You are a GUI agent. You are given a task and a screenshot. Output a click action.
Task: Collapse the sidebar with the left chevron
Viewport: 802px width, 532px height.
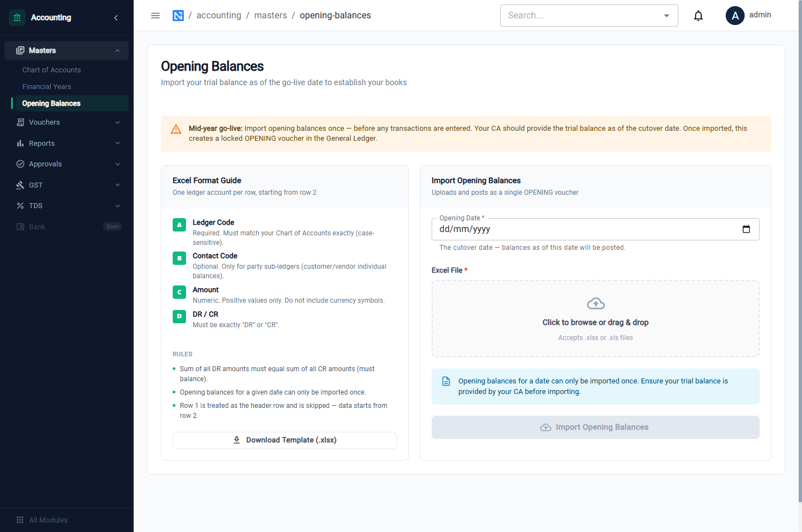[x=116, y=18]
